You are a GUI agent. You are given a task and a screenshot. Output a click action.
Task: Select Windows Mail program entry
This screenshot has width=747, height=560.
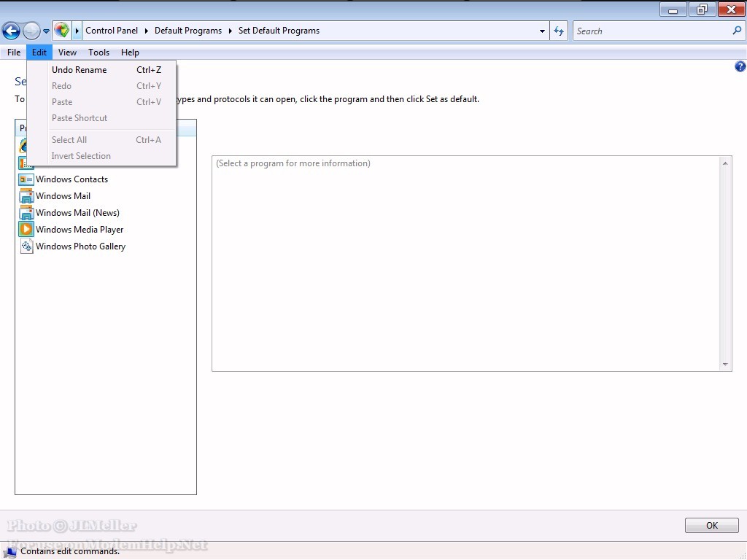click(63, 196)
